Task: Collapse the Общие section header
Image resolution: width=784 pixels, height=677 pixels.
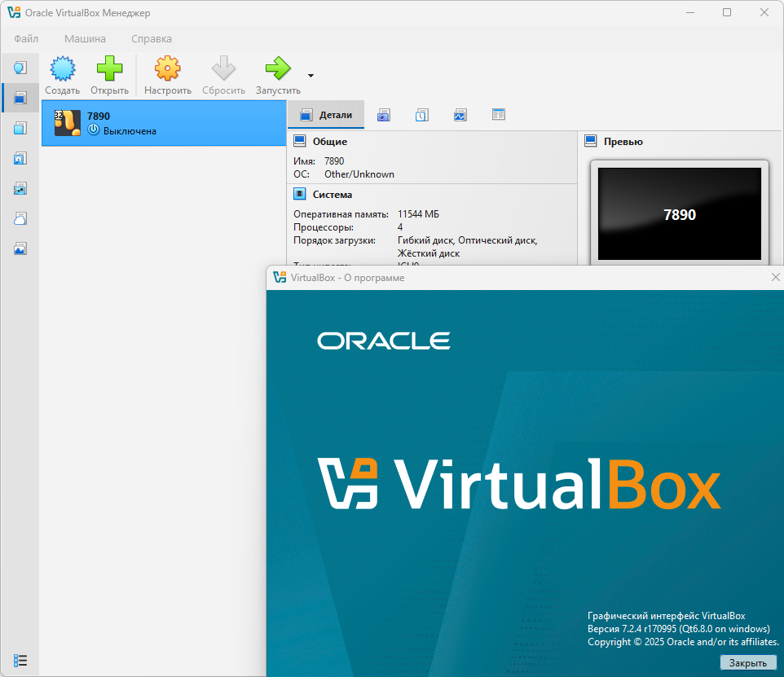Action: pos(329,142)
